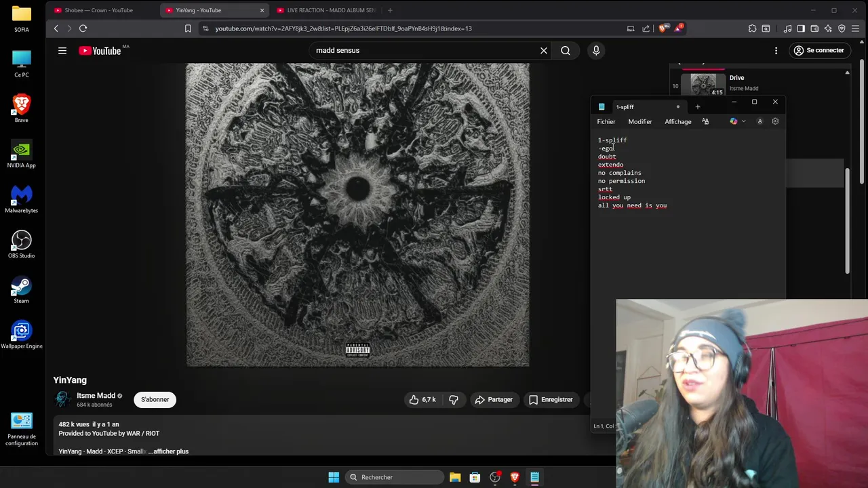This screenshot has width=868, height=488.
Task: Open Itsme Madd channel avatar
Action: (62, 400)
